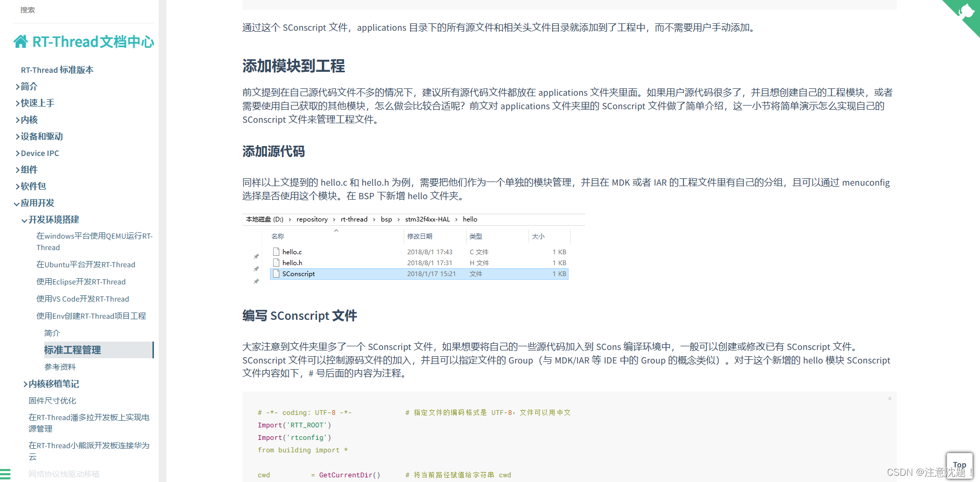Open 在RT-Thread小熊派开发板连接华为云 page

(89, 451)
